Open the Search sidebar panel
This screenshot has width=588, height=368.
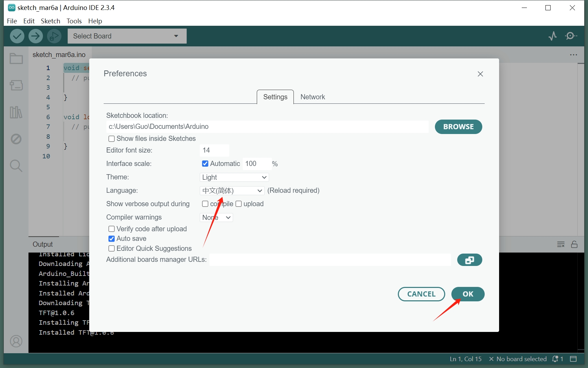coord(16,166)
